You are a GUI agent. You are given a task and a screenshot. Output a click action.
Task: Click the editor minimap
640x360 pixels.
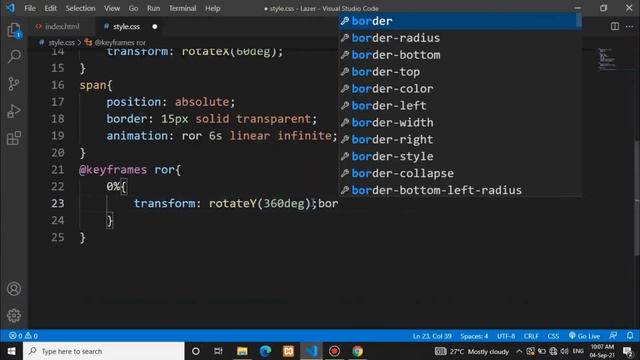pos(607,59)
